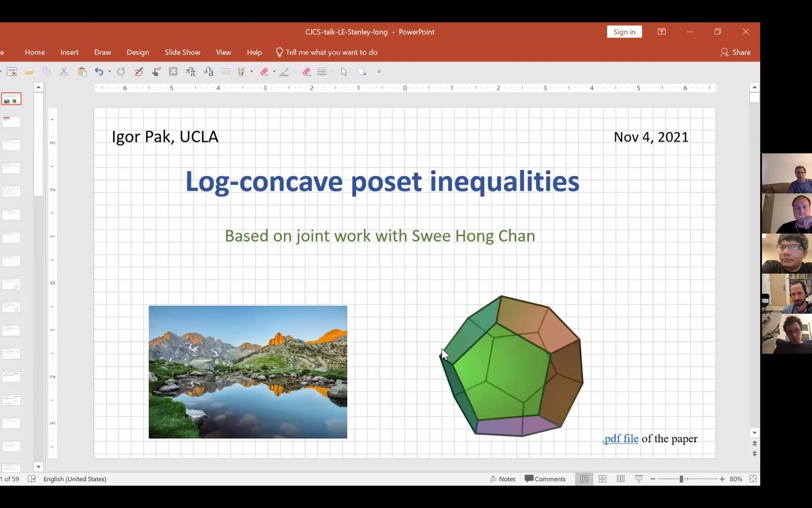Switch to Slide Sorter view
The height and width of the screenshot is (508, 812).
coord(602,478)
